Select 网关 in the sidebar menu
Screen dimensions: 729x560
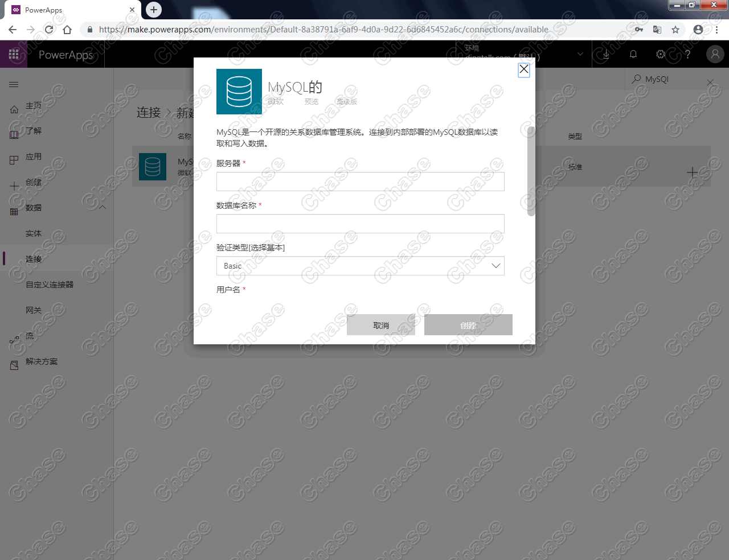(x=33, y=310)
